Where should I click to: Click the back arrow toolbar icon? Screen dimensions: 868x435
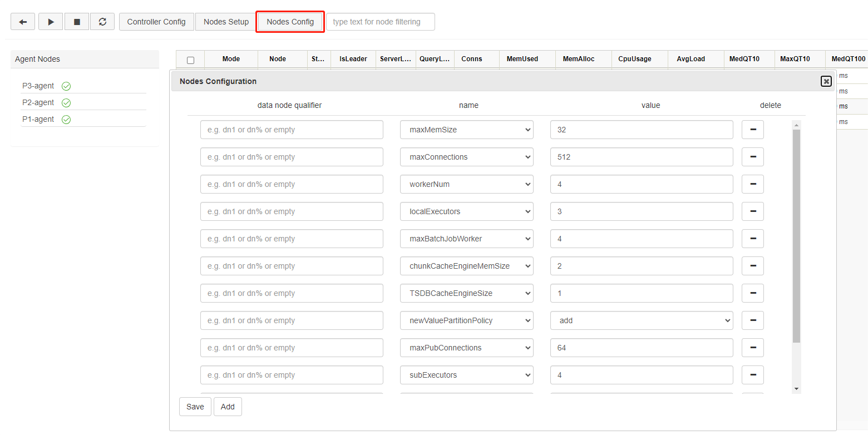coord(23,22)
